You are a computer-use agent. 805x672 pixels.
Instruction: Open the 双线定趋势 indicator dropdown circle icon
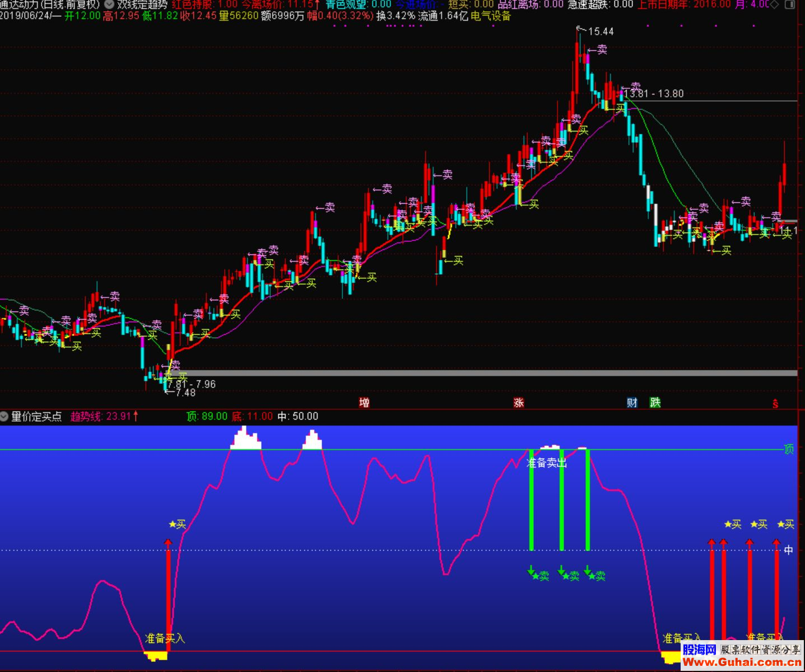point(109,4)
